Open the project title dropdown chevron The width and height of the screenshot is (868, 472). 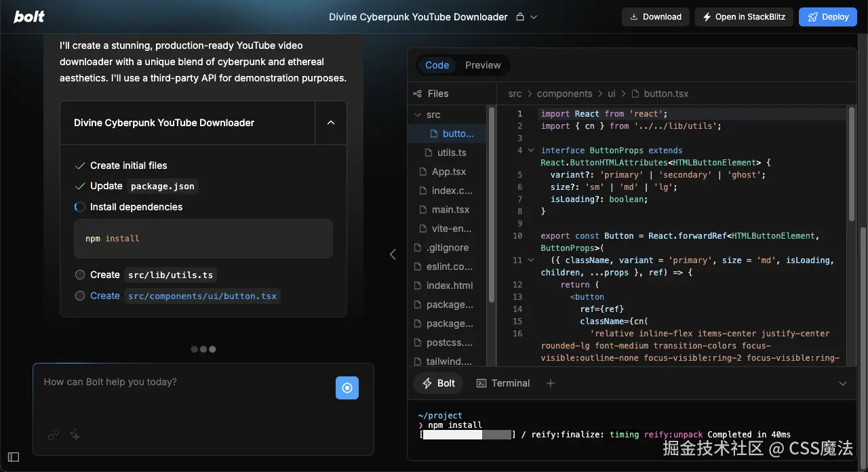click(534, 17)
